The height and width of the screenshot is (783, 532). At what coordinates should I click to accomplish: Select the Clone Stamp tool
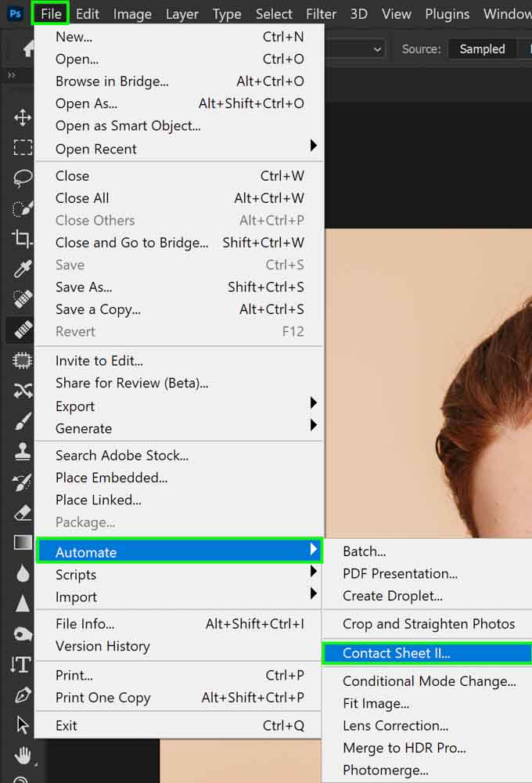[22, 452]
